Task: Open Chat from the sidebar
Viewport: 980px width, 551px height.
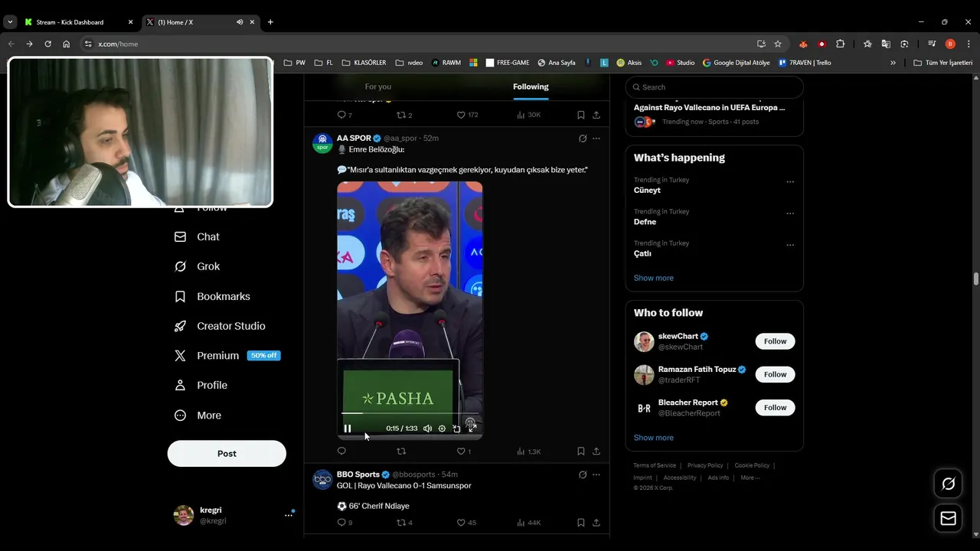Action: [x=197, y=237]
